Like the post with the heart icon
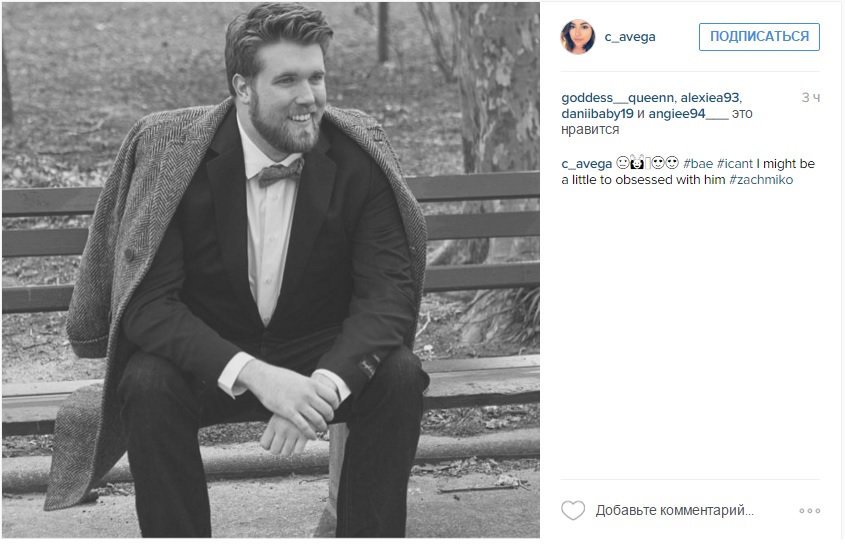This screenshot has width=845, height=544. click(x=573, y=510)
